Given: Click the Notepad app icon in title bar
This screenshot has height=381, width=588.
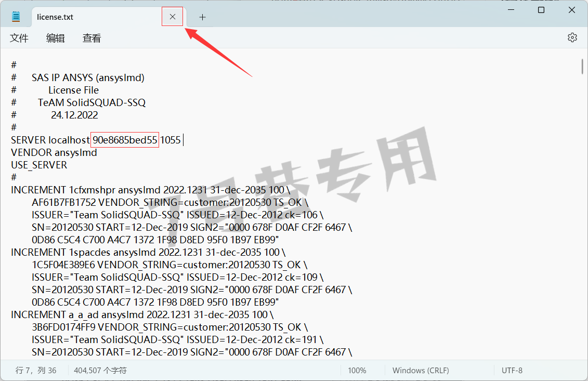Looking at the screenshot, I should 16,17.
